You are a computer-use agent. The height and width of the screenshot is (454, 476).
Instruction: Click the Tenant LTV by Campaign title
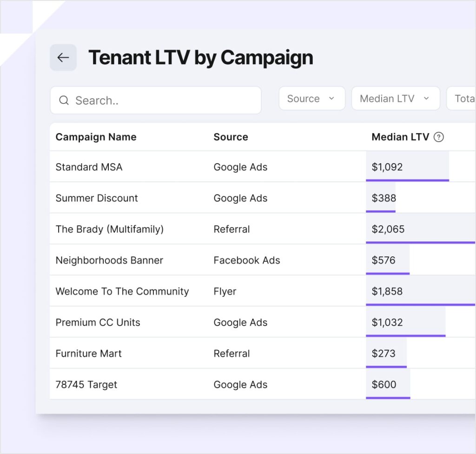point(201,58)
